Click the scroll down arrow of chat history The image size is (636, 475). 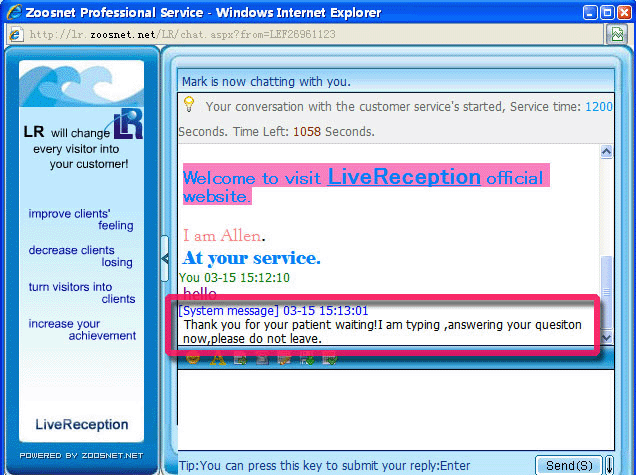606,337
